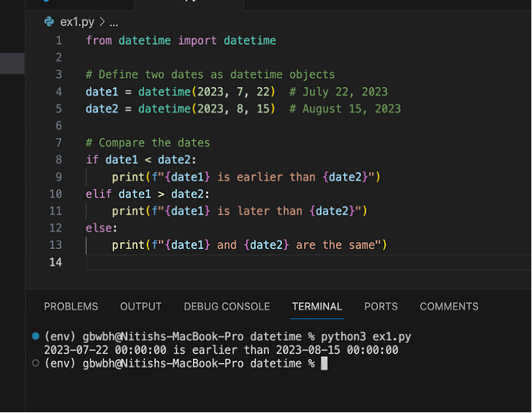Image resolution: width=532 pixels, height=413 pixels.
Task: Click the comment '# Define two dates as datetime objects'
Action: [x=211, y=74]
